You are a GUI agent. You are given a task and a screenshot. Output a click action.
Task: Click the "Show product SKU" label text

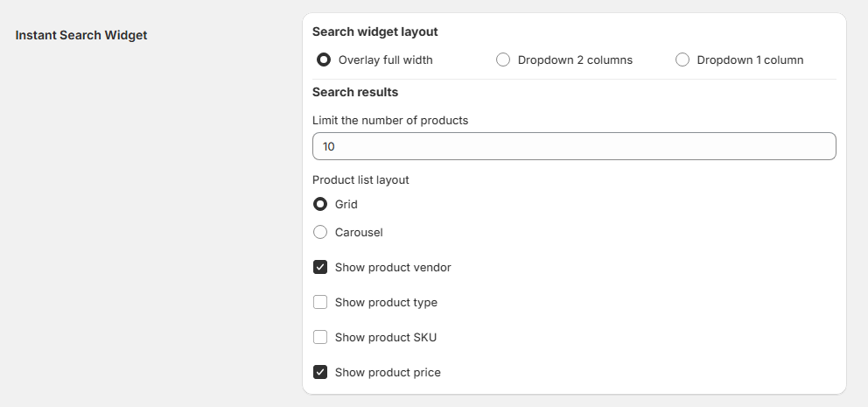click(x=385, y=337)
